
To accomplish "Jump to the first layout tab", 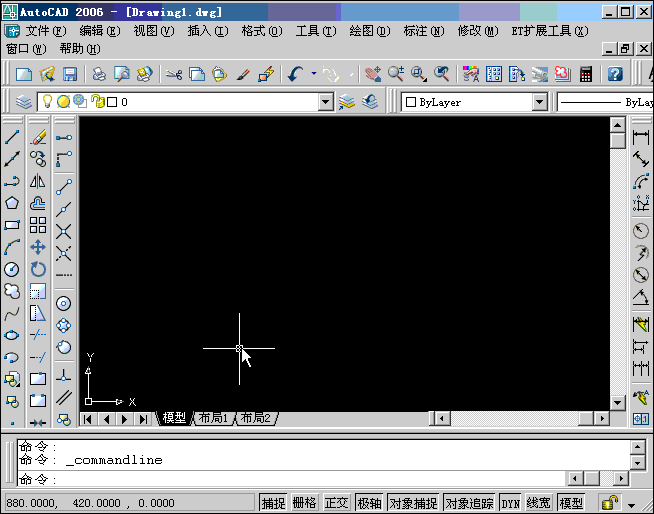I will coord(88,419).
